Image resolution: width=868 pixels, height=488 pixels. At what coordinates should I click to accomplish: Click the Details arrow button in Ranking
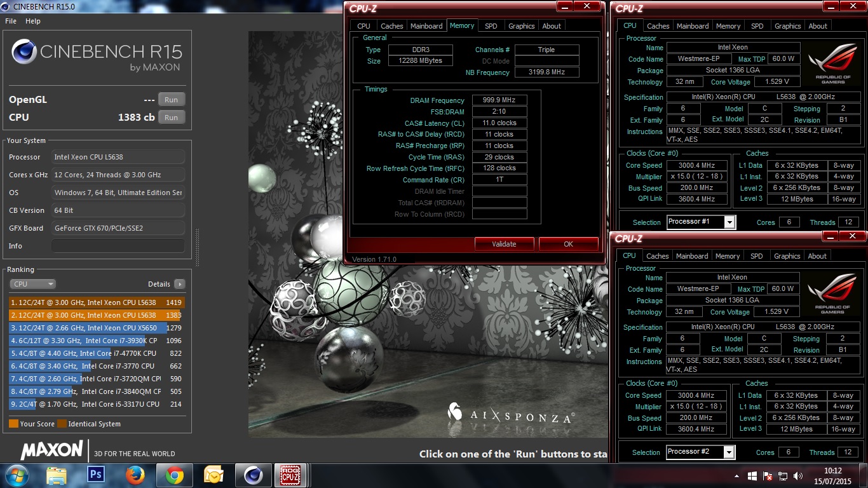pos(180,284)
